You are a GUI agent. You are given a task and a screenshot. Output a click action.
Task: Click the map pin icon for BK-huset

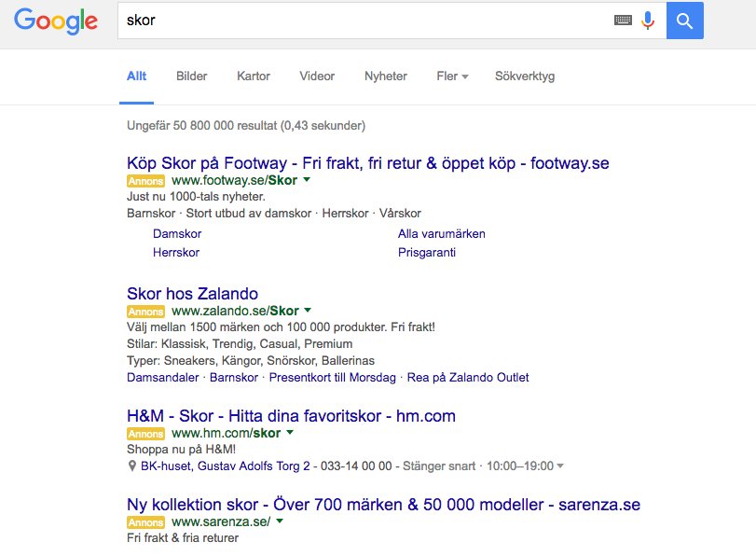click(131, 466)
